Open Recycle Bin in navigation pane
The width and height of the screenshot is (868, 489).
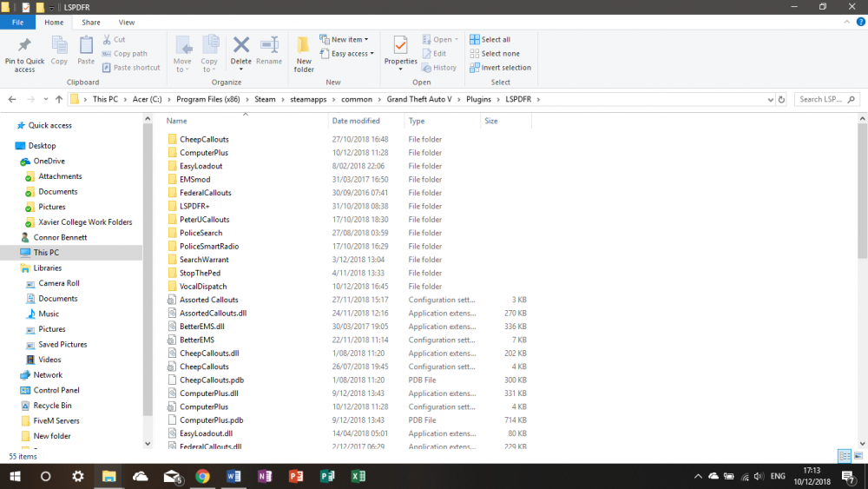[52, 406]
